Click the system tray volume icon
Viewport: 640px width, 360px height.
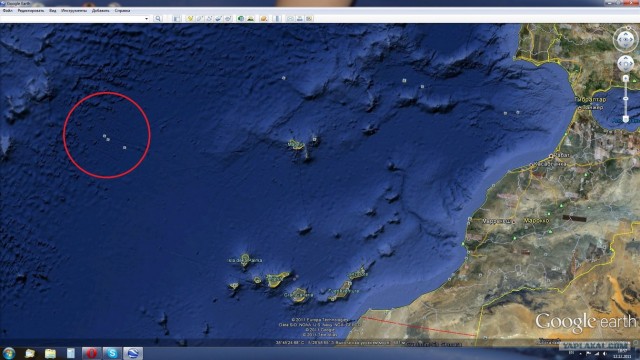click(x=604, y=353)
